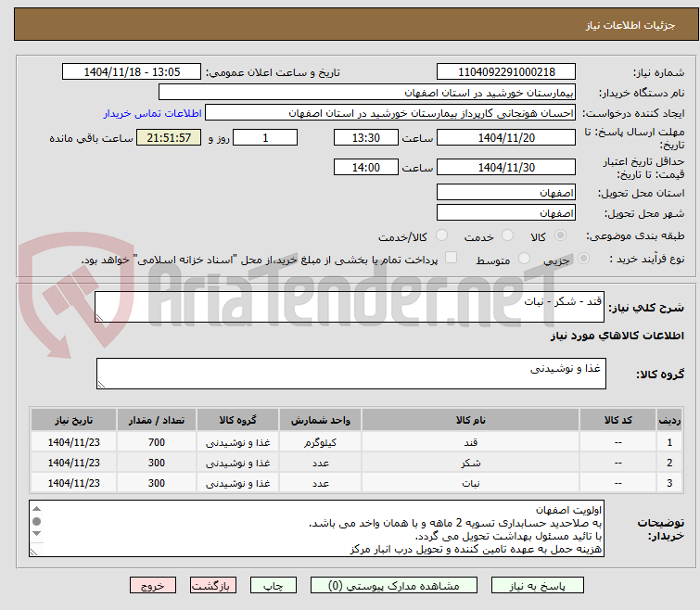Click the countdown timer 21:51:57 field
The height and width of the screenshot is (610, 700).
tap(169, 137)
